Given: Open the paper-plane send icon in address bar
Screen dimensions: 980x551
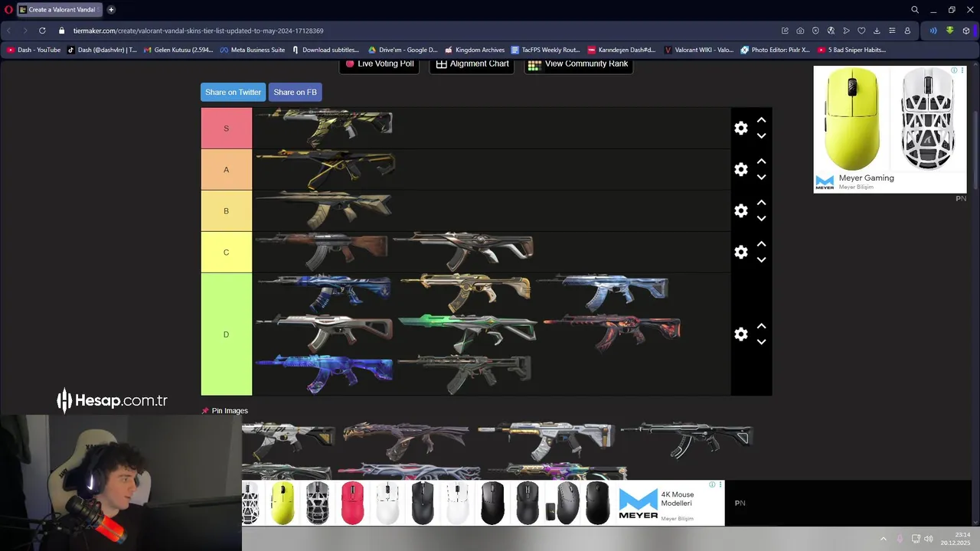Looking at the screenshot, I should click(x=846, y=31).
